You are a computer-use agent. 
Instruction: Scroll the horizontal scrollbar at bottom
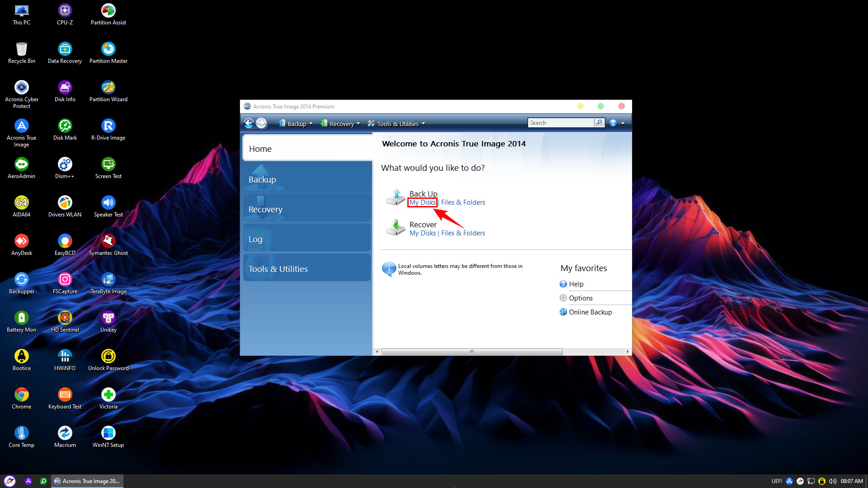coord(472,351)
